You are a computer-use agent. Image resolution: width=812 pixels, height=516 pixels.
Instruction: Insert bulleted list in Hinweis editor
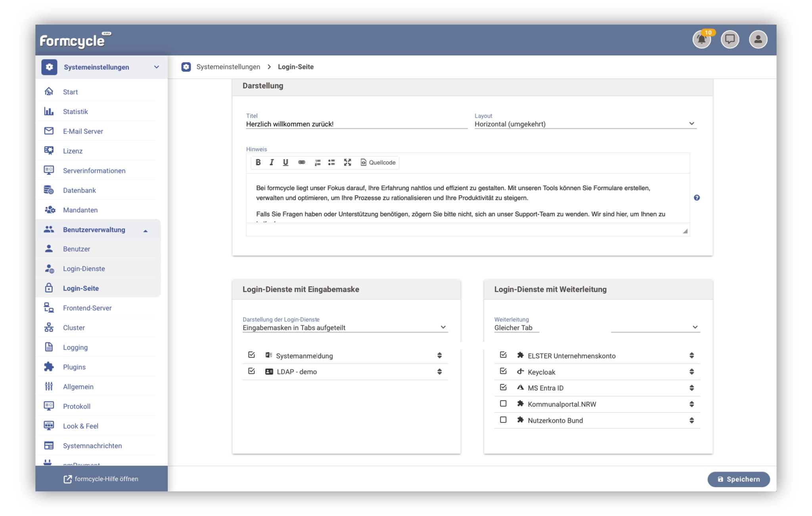331,162
